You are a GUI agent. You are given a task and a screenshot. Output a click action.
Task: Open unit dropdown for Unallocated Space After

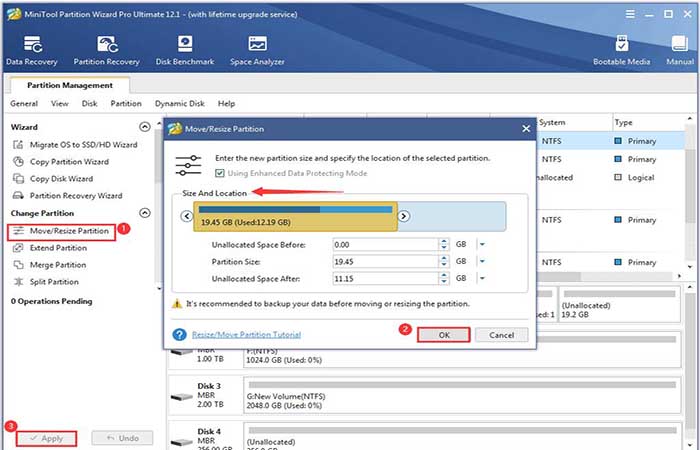point(482,279)
